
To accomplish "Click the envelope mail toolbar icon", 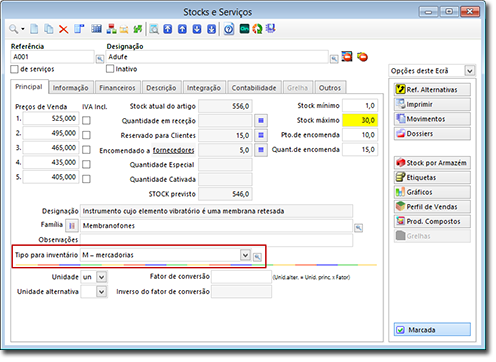I will click(x=124, y=30).
